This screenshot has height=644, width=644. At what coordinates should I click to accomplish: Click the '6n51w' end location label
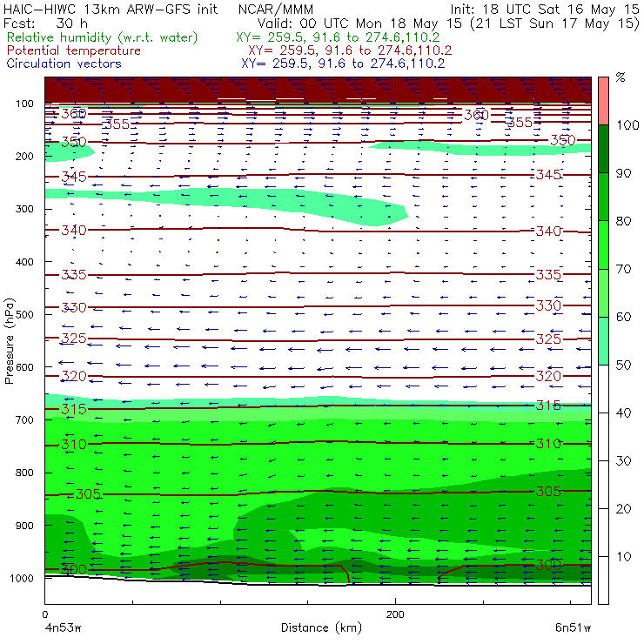[573, 628]
